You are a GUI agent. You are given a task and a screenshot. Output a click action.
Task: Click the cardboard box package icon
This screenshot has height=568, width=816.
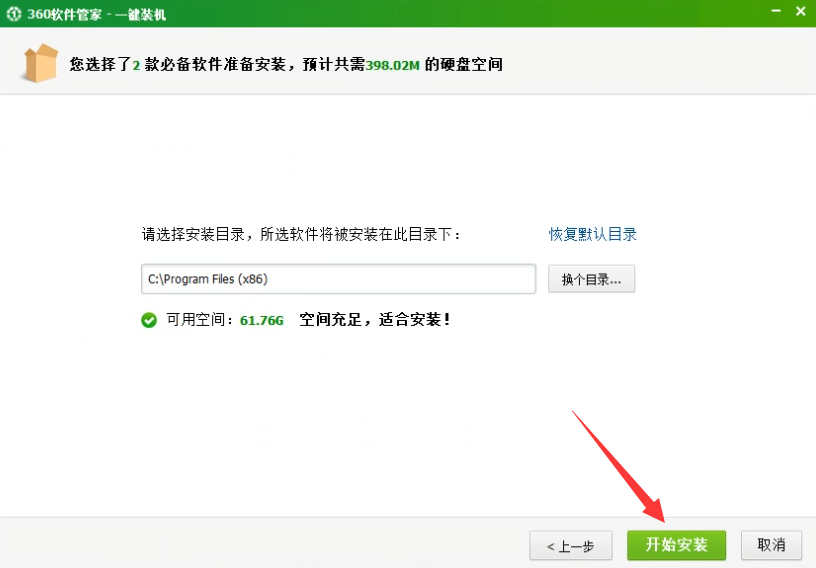tap(41, 63)
